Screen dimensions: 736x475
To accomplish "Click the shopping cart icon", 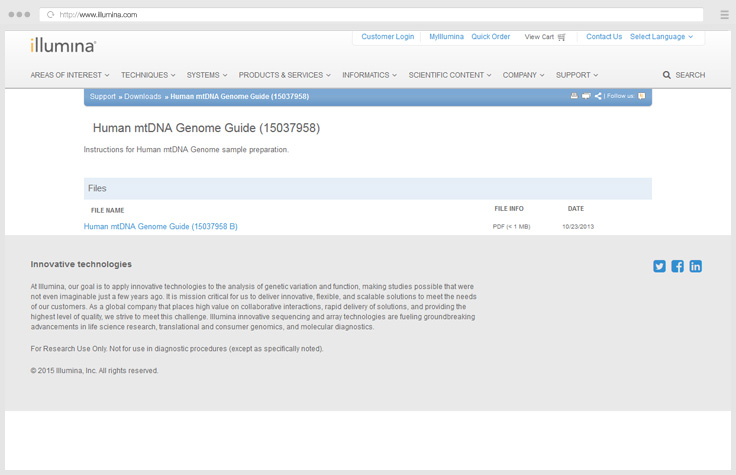I will click(x=562, y=37).
